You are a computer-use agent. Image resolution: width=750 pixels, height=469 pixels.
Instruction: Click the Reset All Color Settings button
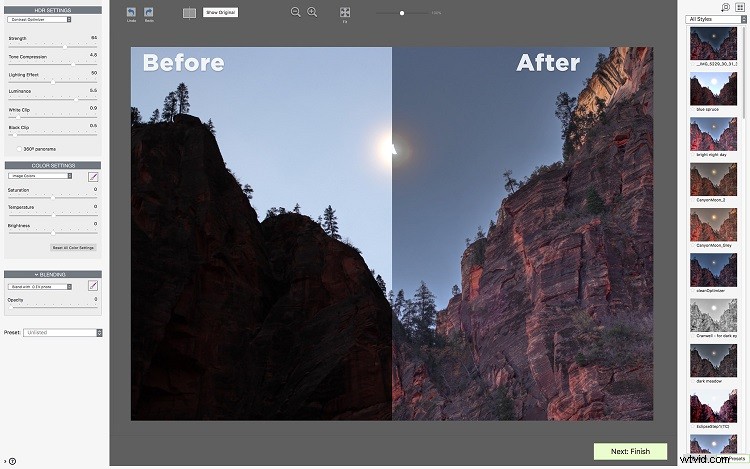tap(73, 247)
